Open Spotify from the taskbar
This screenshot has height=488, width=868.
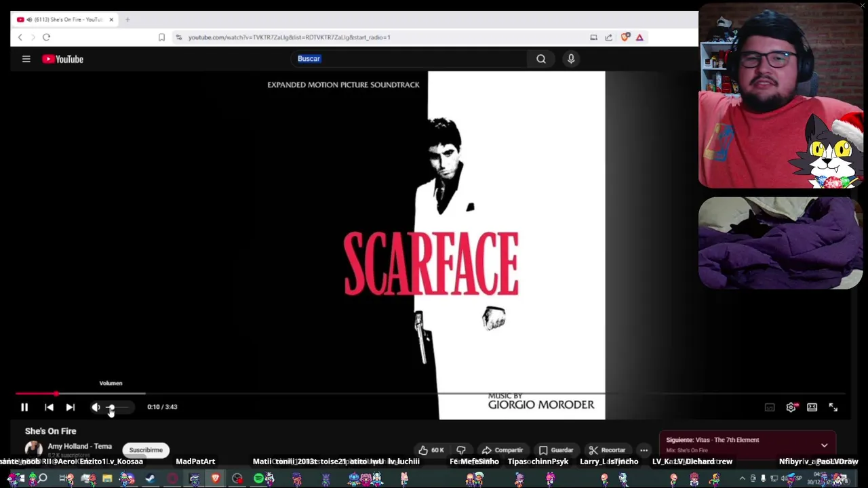tap(258, 479)
